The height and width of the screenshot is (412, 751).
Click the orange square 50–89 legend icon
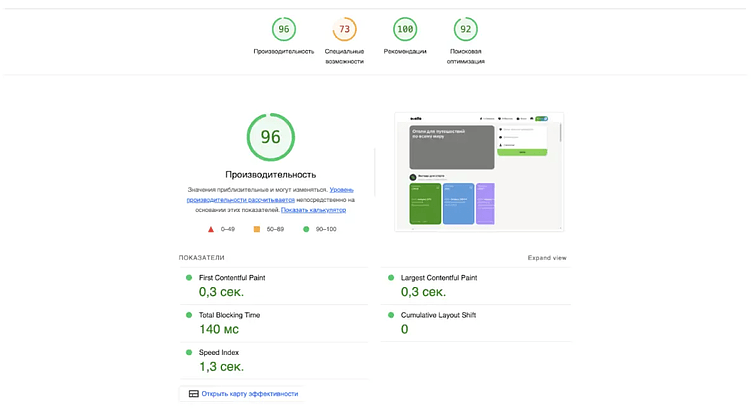tap(257, 229)
